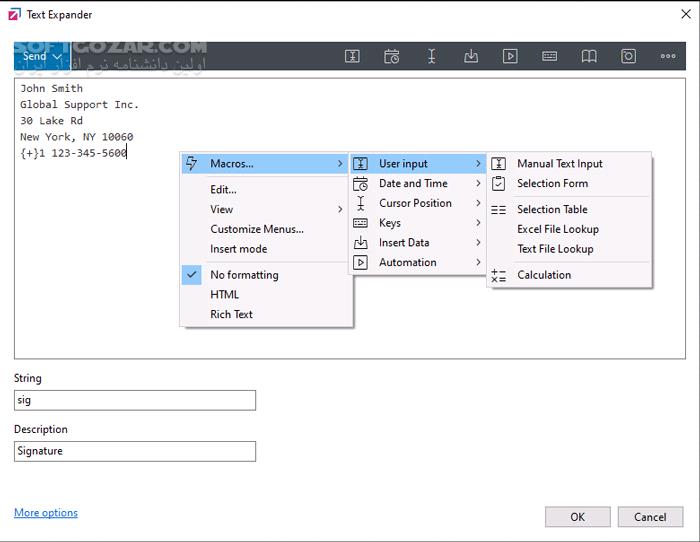Focus the Description field containing Signature
Screen dimensions: 700x542
[x=135, y=451]
